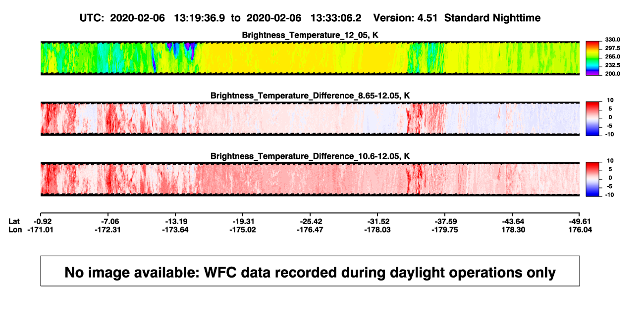Click the 232.5 color scale label
Image resolution: width=644 pixels, height=330 pixels.
click(x=613, y=65)
